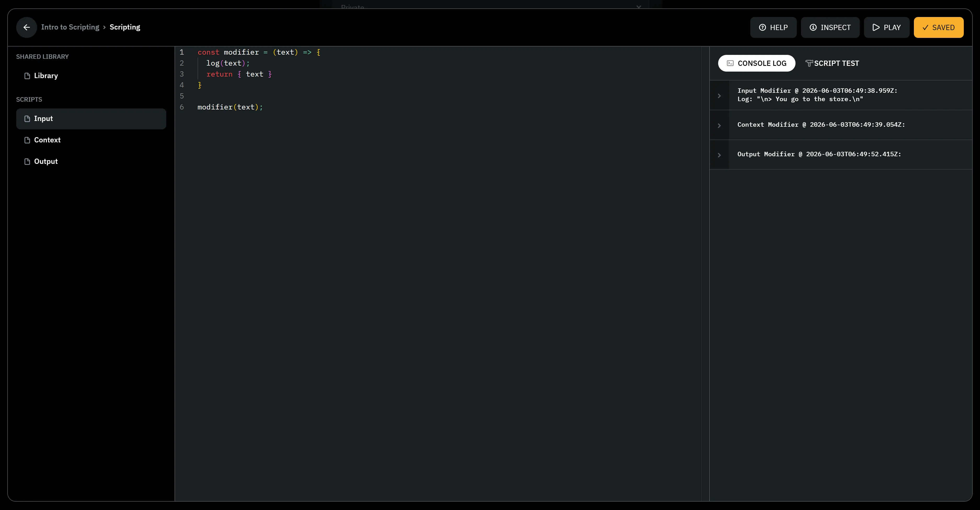Select the Output script
This screenshot has height=510, width=980.
coord(91,161)
